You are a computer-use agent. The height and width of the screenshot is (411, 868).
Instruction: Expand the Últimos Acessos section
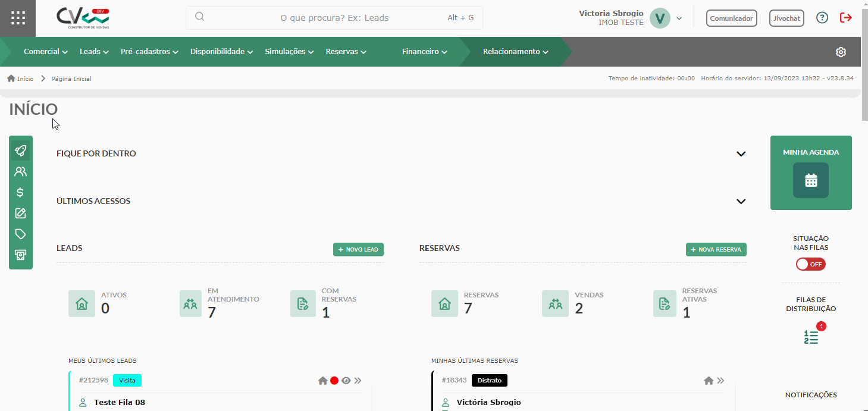[x=741, y=202]
